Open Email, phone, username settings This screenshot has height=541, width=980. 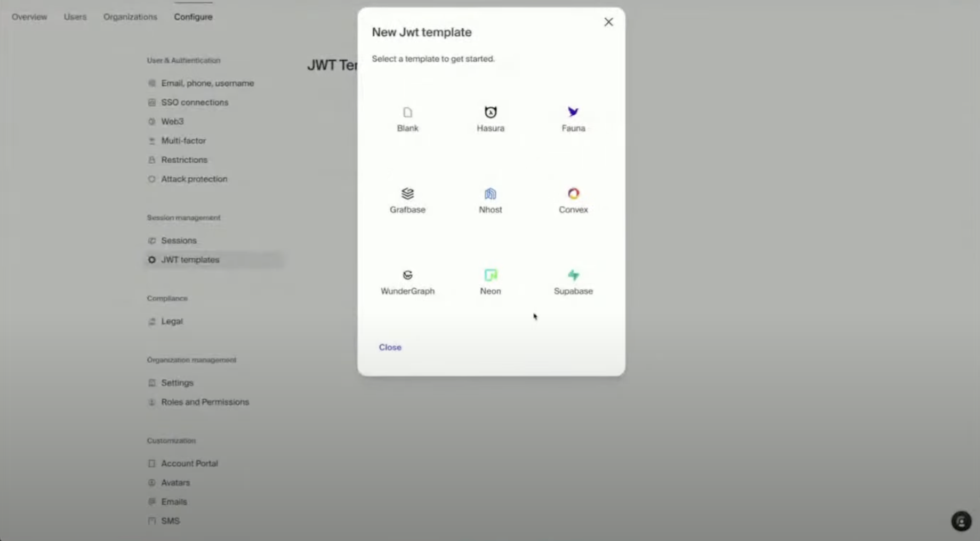(207, 83)
